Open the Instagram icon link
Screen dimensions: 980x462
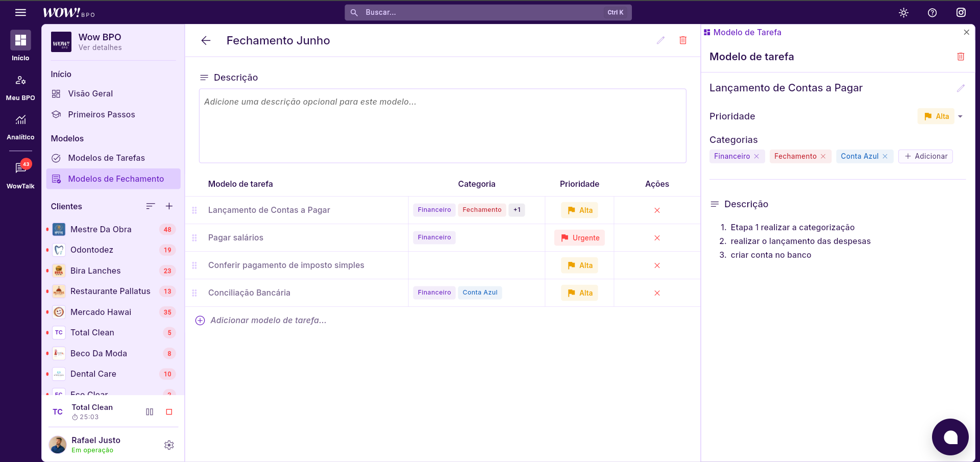pos(961,13)
